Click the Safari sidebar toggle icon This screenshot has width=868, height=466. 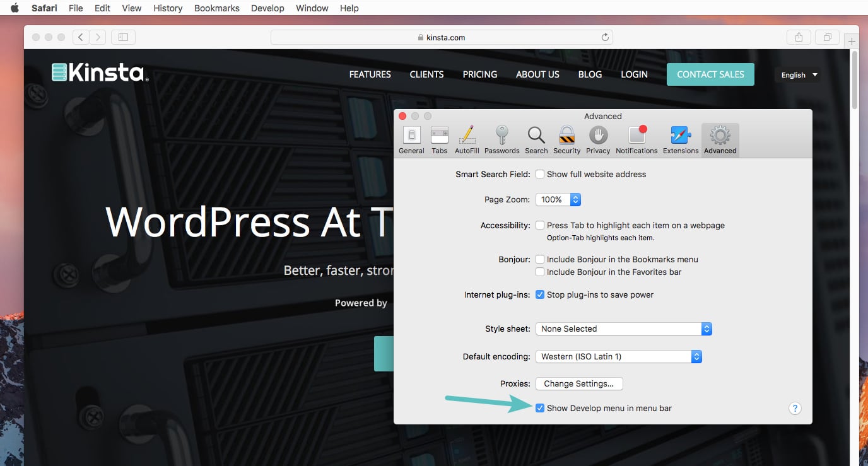click(123, 37)
